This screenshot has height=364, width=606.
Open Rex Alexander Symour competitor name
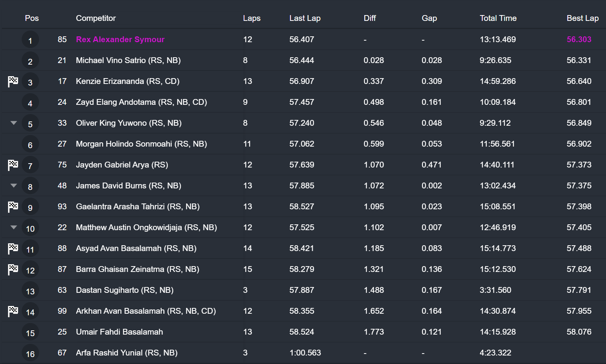120,39
